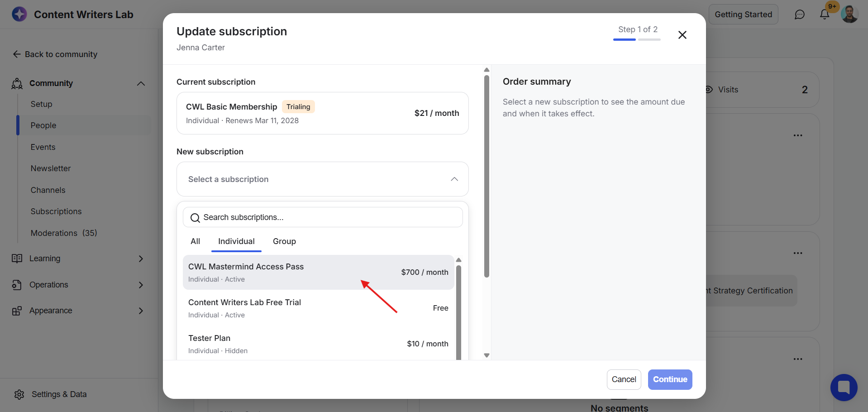
Task: Expand the Operations section chevron
Action: tap(141, 285)
